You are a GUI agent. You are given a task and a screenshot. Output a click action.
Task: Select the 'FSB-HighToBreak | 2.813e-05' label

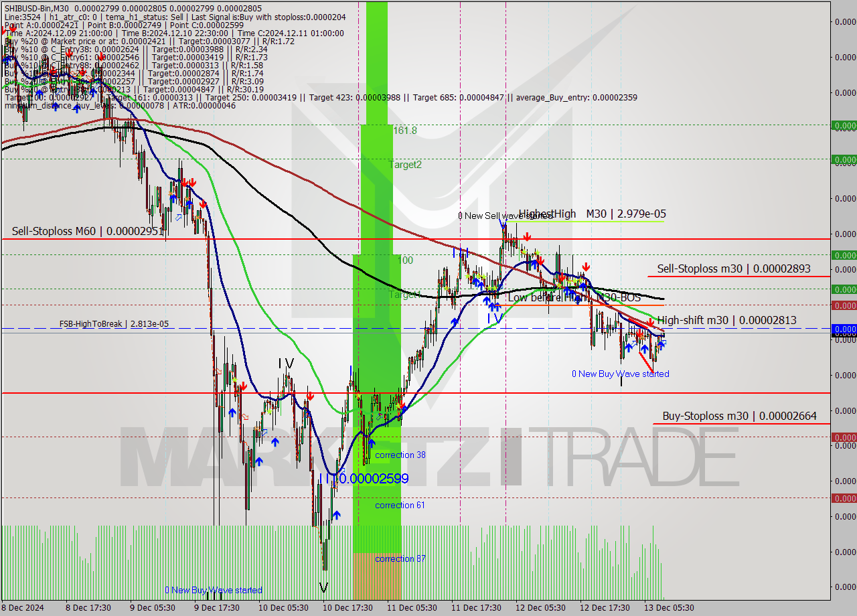point(114,323)
